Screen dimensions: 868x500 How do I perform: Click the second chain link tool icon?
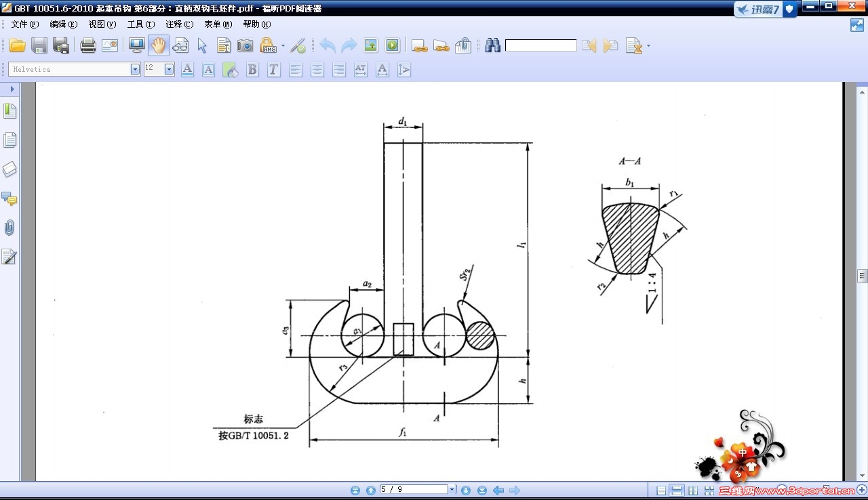tap(441, 45)
